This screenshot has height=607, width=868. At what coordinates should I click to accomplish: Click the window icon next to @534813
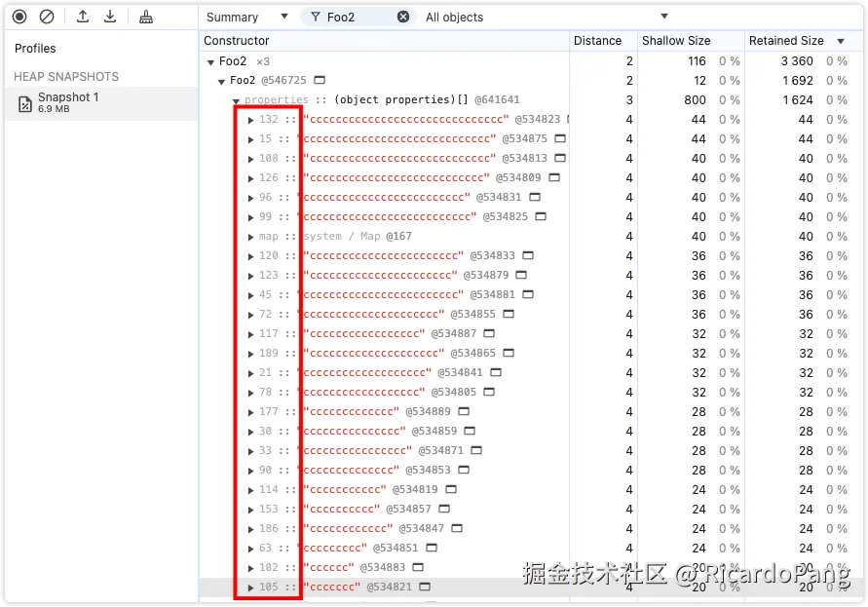(560, 158)
